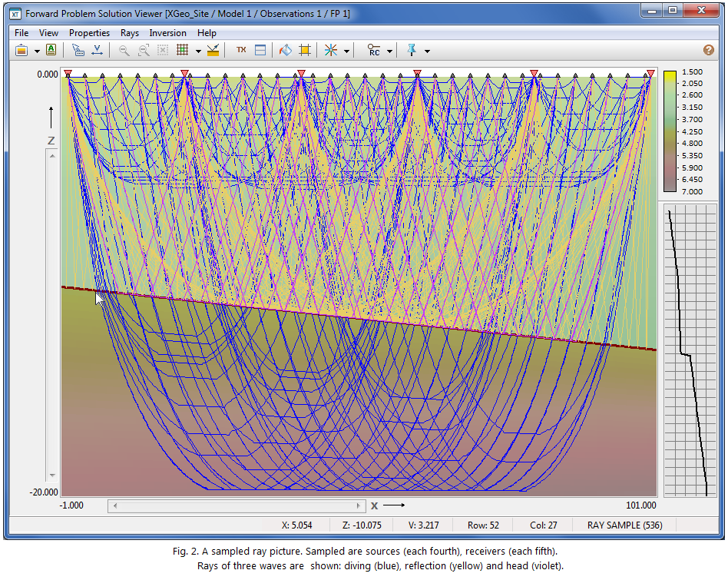
Task: Click the '-1.000' X axis label
Action: 71,505
